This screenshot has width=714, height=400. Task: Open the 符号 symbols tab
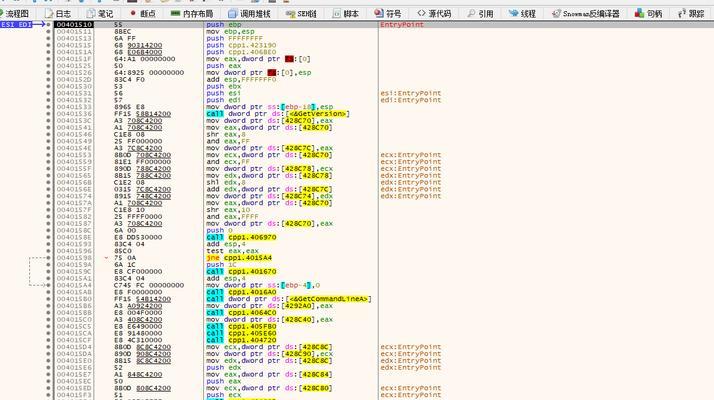tap(388, 14)
